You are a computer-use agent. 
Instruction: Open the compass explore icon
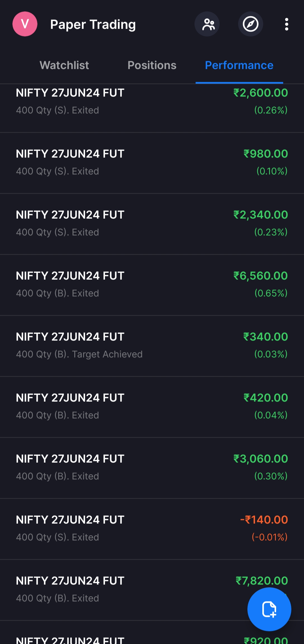pos(251,24)
